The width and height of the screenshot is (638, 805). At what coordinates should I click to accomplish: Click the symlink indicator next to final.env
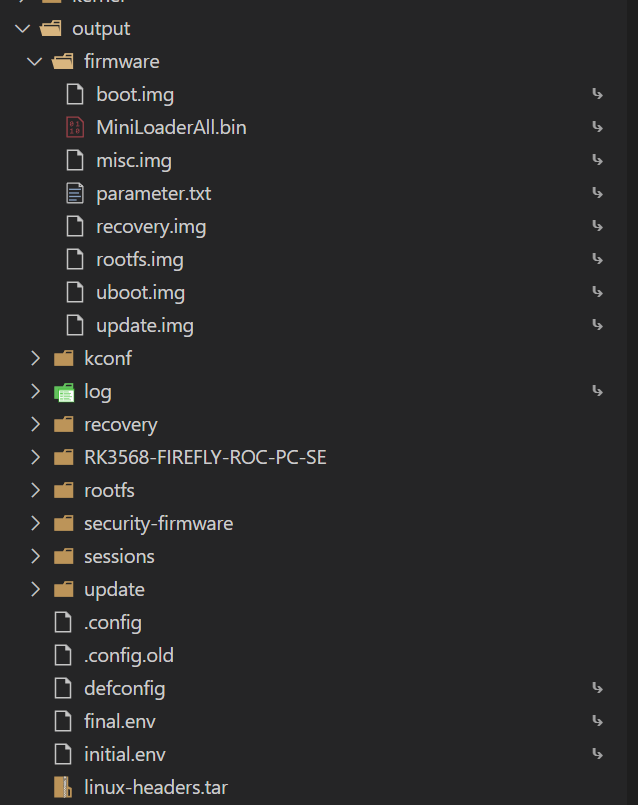click(x=597, y=721)
